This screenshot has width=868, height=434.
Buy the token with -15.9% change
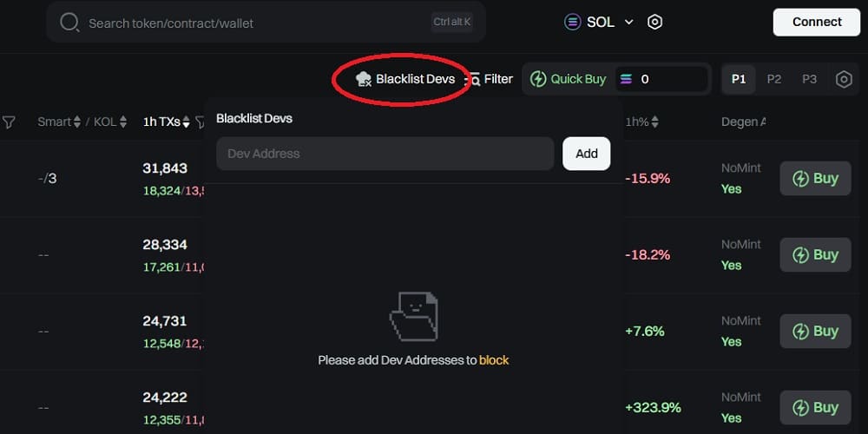[x=815, y=179]
